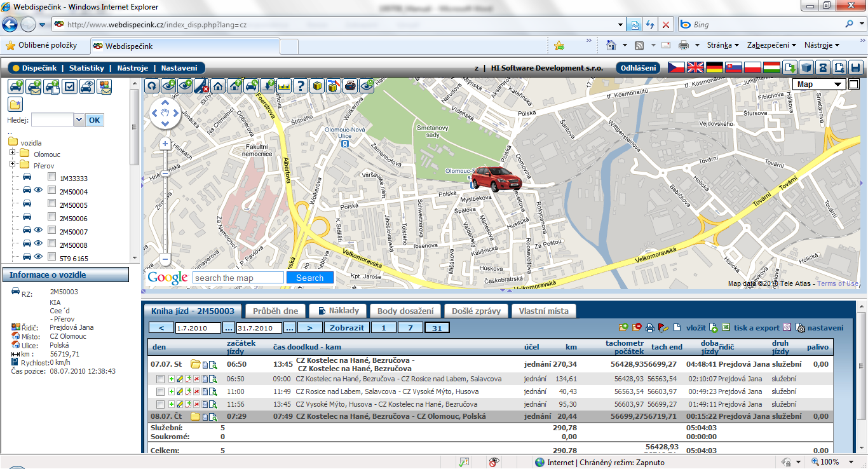Click the map zoom in plus button
The width and height of the screenshot is (868, 469).
(165, 144)
